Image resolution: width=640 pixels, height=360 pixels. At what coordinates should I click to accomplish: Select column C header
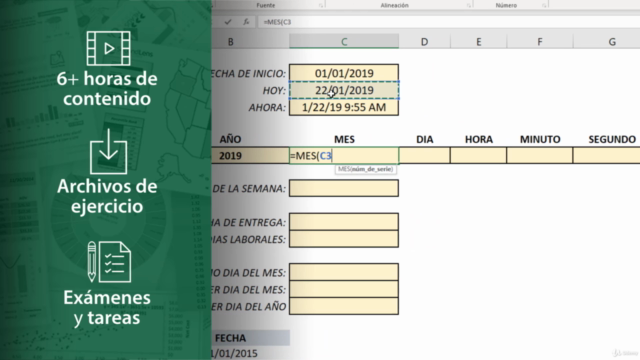pyautogui.click(x=344, y=42)
